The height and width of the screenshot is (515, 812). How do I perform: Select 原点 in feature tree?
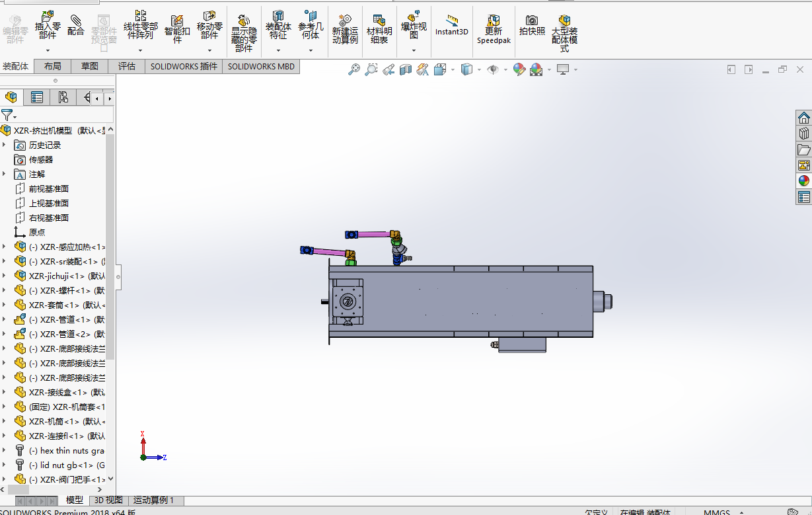[x=37, y=232]
